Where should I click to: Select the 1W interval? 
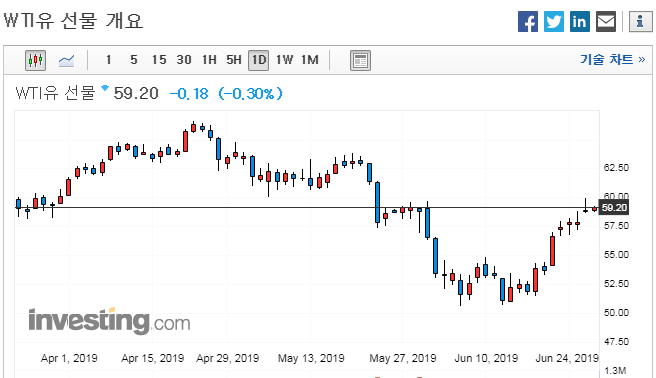284,60
